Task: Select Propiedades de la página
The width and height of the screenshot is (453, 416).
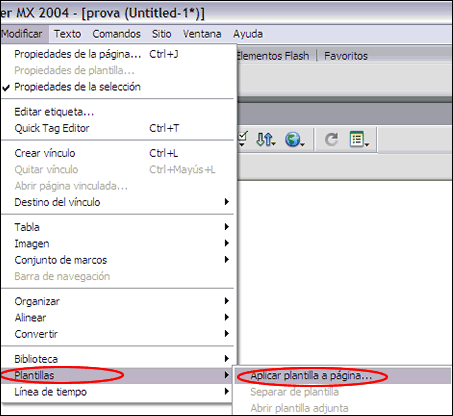Action: 118,54
